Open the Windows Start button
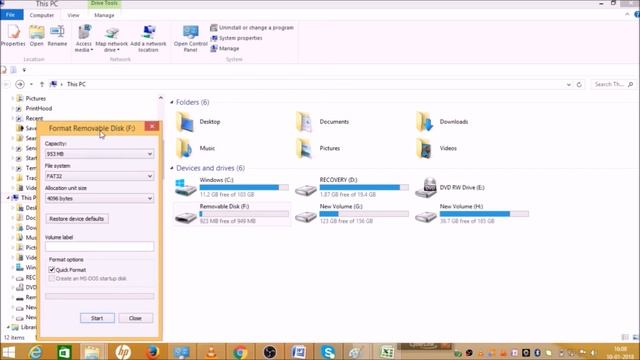This screenshot has height=360, width=640. [x=8, y=352]
